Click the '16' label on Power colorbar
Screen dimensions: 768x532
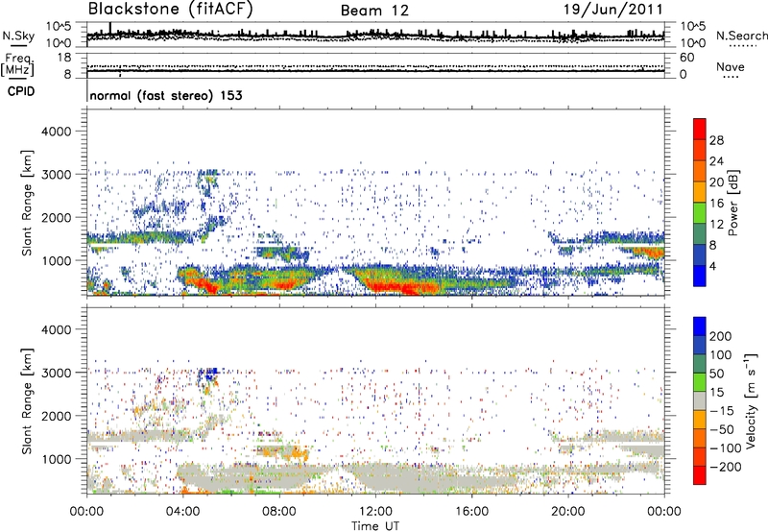click(x=716, y=204)
